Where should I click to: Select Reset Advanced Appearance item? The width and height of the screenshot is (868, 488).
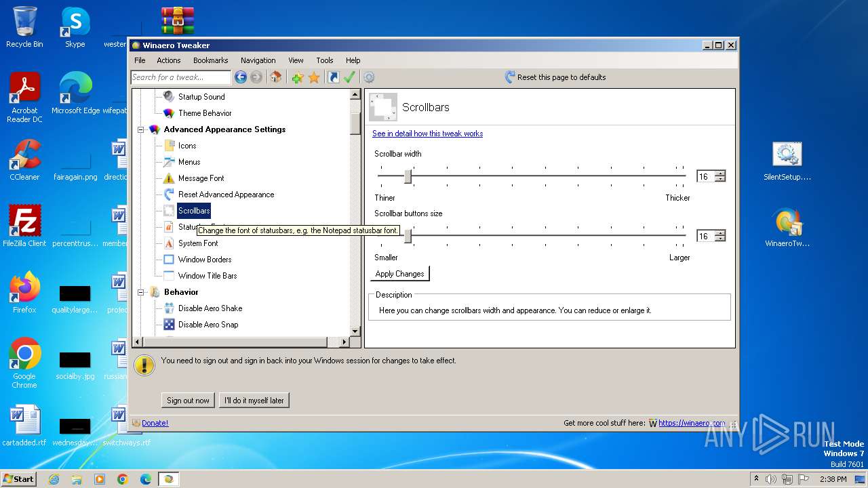(x=226, y=195)
